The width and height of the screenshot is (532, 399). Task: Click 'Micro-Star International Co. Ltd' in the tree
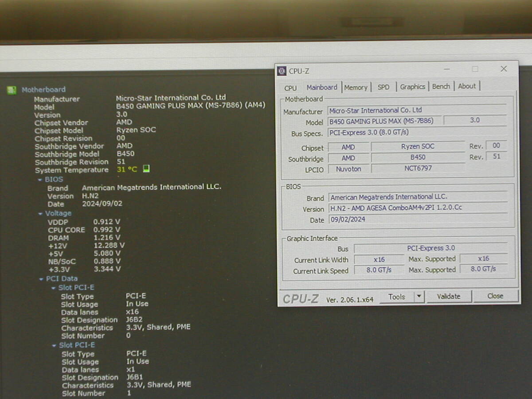[171, 98]
